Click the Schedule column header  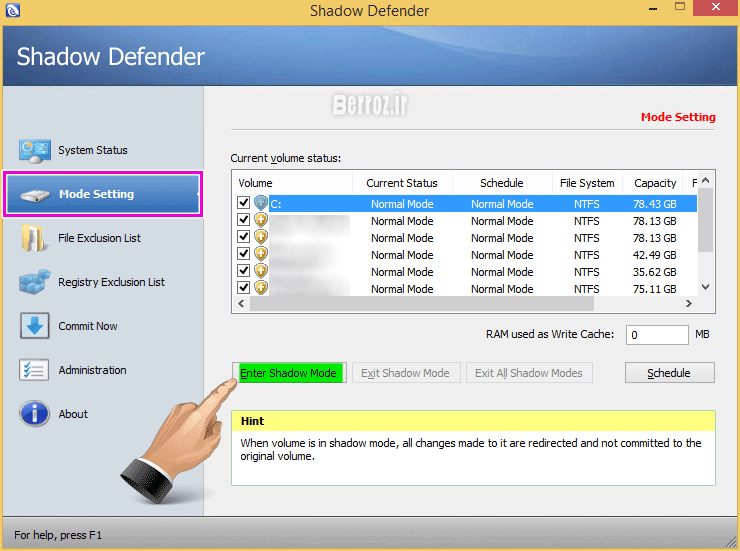[x=502, y=183]
